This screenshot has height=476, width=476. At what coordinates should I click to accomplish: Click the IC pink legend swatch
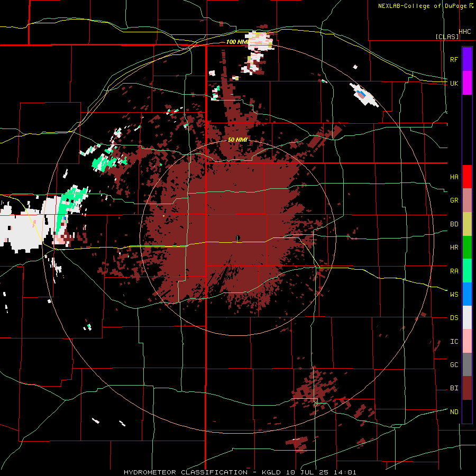pyautogui.click(x=467, y=341)
